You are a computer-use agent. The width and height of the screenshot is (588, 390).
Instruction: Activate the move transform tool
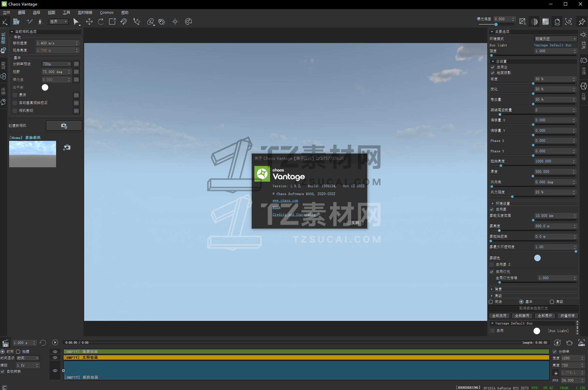click(x=89, y=22)
